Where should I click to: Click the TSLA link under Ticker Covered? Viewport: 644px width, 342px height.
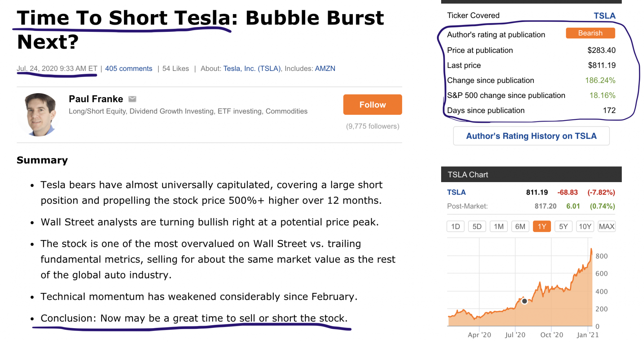pyautogui.click(x=604, y=16)
